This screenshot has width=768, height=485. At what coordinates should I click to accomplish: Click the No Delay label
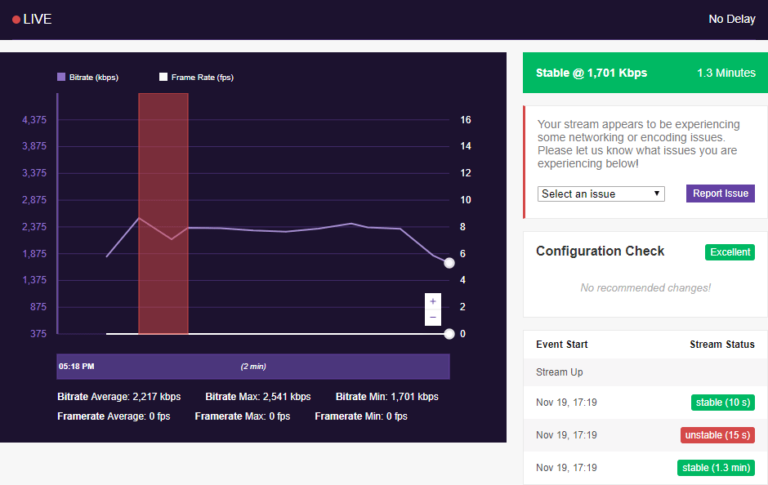731,19
